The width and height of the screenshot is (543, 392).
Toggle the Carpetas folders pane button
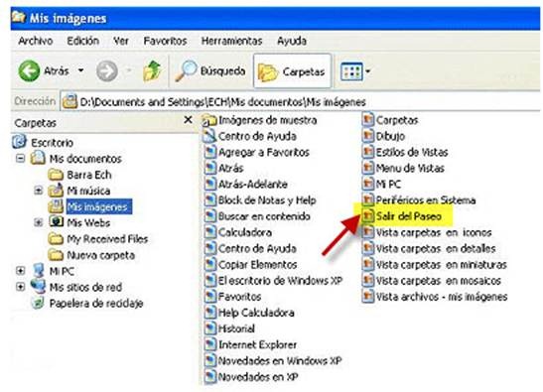pyautogui.click(x=292, y=71)
